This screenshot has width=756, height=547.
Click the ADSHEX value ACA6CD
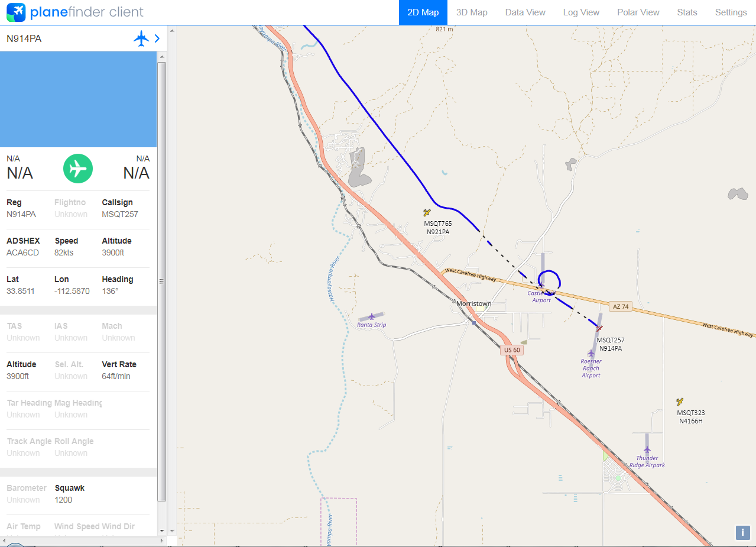coord(23,253)
